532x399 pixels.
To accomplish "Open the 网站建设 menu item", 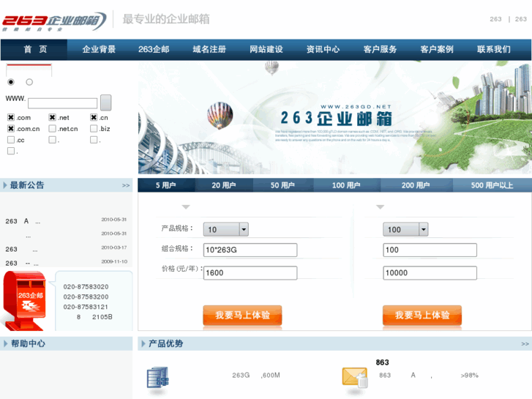I will coord(266,50).
